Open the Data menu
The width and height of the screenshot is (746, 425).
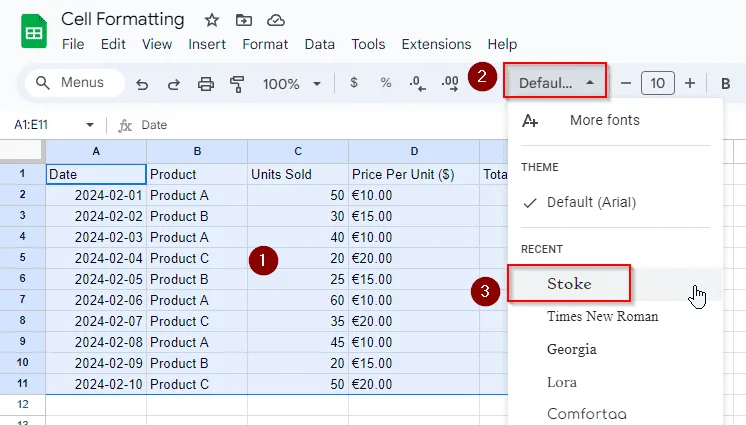tap(319, 44)
